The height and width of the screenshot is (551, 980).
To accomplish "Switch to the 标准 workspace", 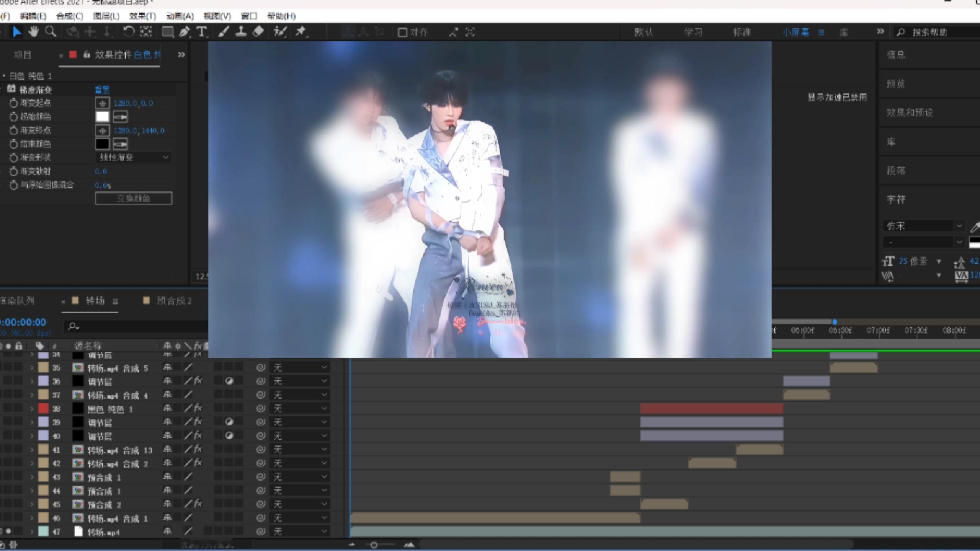I will 742,32.
